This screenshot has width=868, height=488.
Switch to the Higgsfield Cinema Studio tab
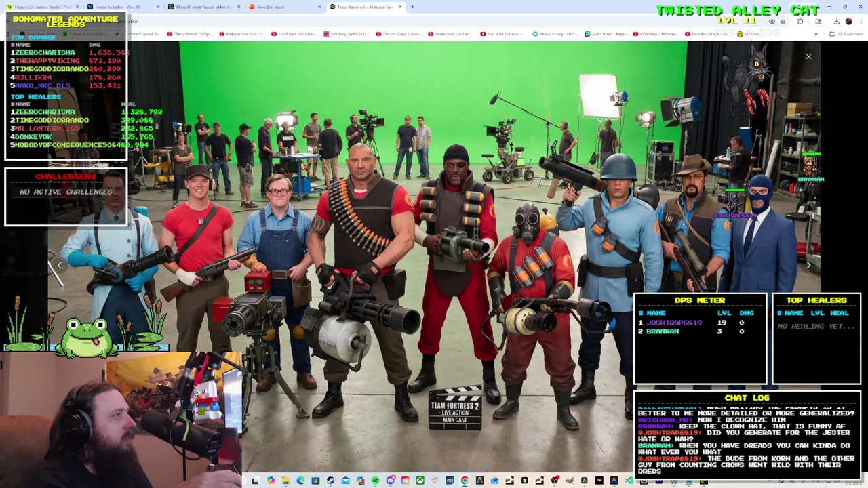[x=44, y=7]
